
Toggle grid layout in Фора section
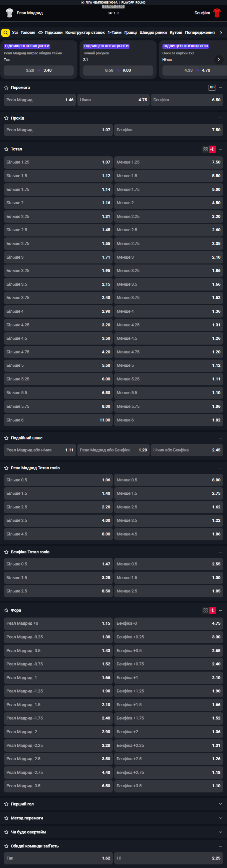tap(205, 610)
